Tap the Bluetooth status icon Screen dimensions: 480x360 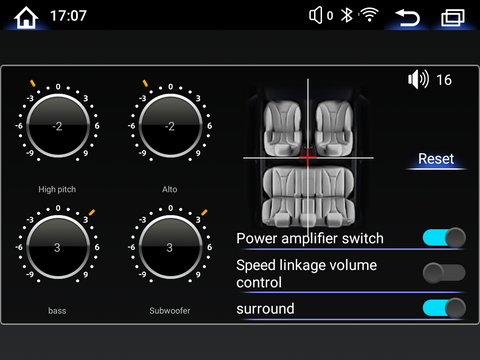(x=347, y=15)
